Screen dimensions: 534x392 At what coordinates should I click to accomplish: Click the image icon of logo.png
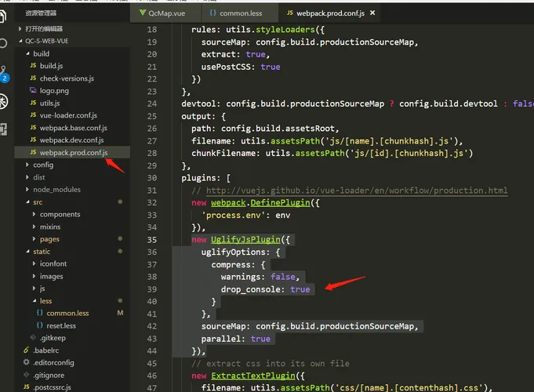(33, 90)
